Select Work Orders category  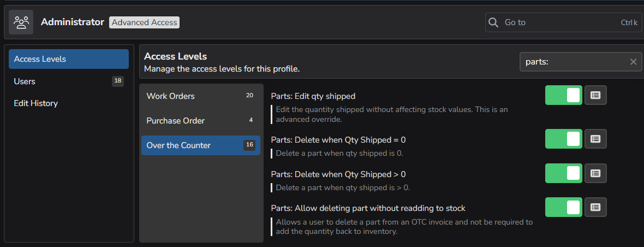[x=201, y=96]
